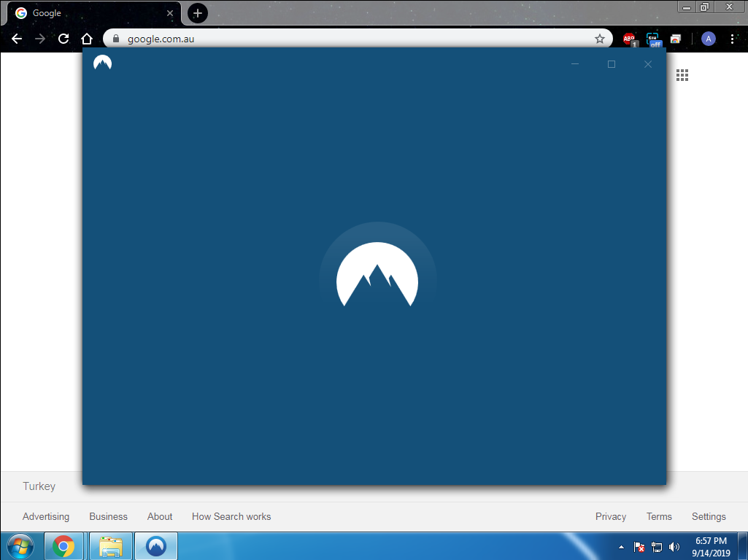The height and width of the screenshot is (560, 748).
Task: Go forward in Chrome
Action: (40, 39)
